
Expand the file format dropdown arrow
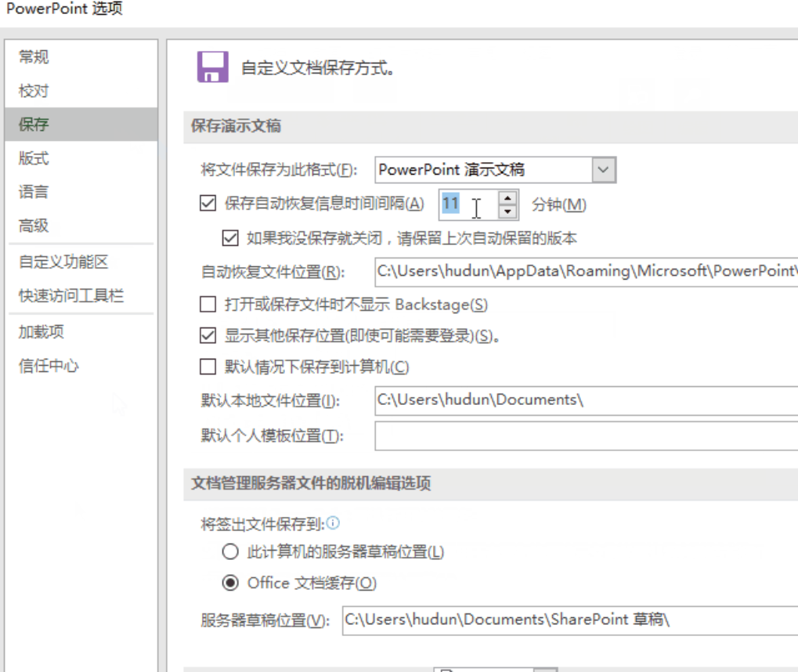tap(604, 169)
